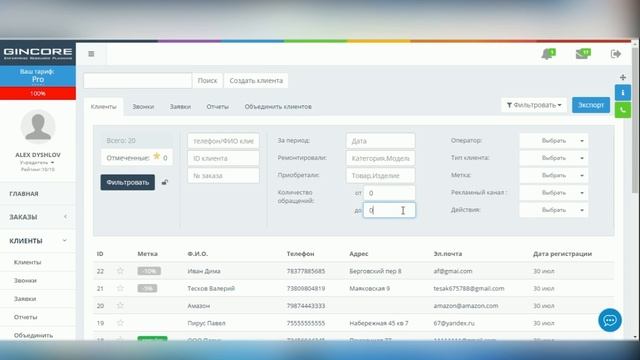Viewport: 640px width, 360px height.
Task: Open the notifications bell icon
Action: pos(548,54)
